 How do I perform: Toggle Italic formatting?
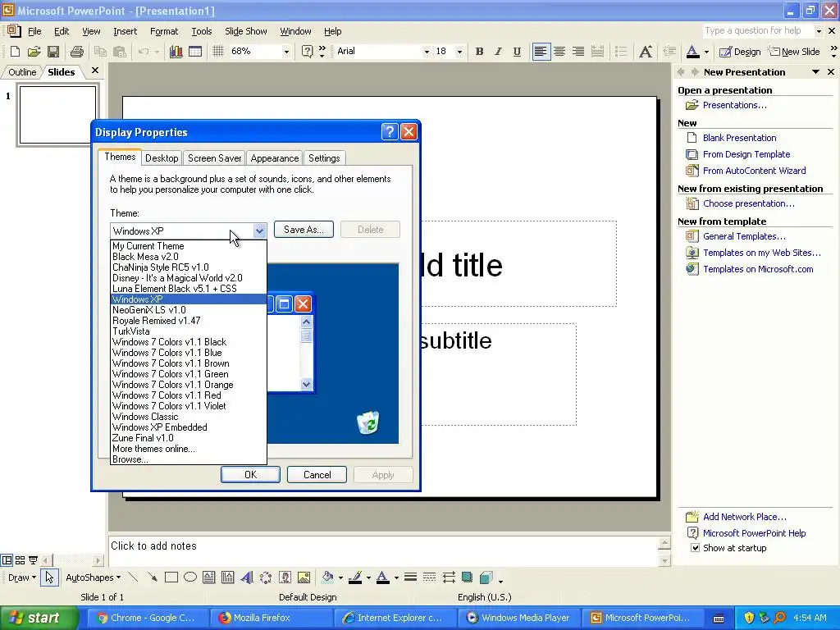(498, 52)
